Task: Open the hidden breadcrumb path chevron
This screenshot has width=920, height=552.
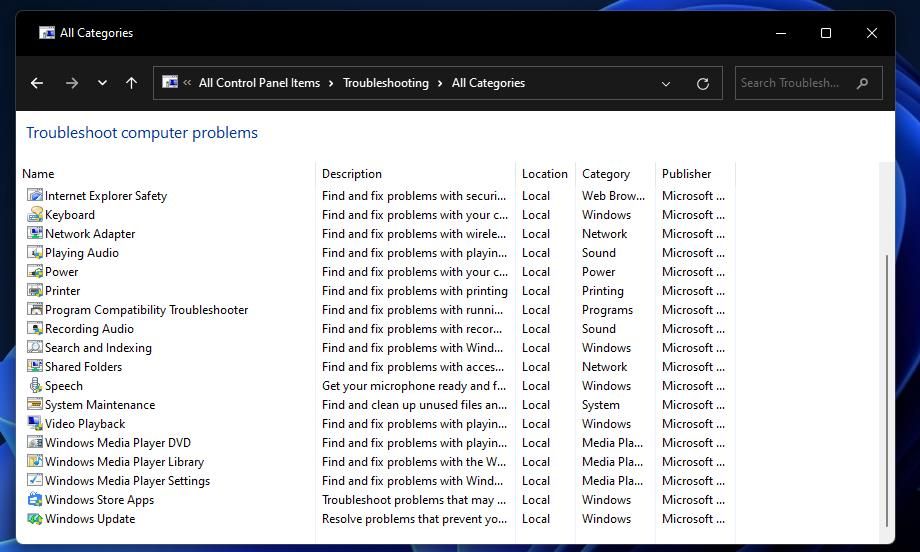Action: tap(187, 83)
